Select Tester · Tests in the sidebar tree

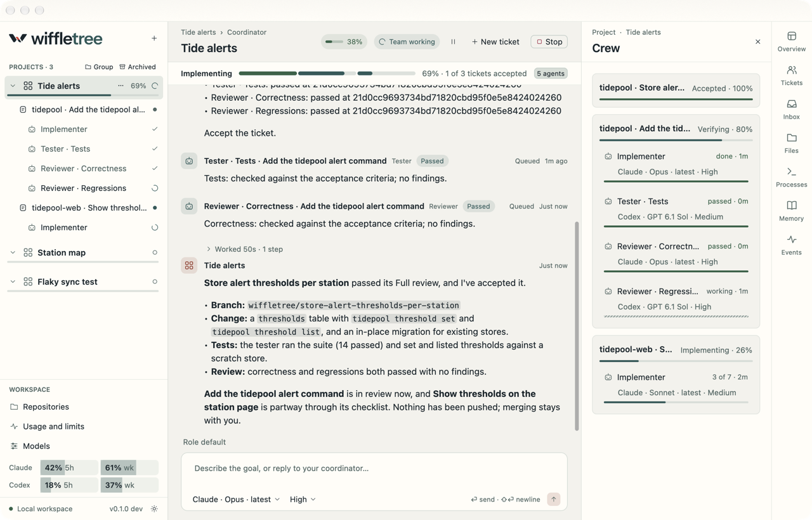(x=84, y=149)
